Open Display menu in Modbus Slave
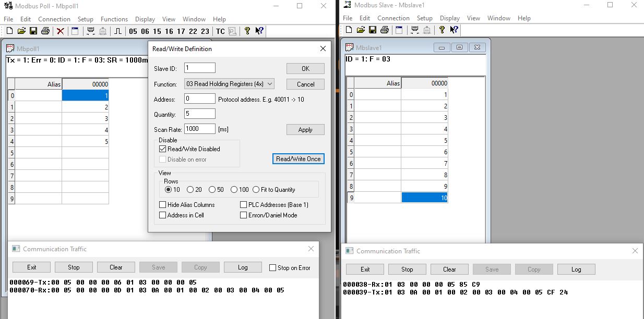 click(450, 18)
